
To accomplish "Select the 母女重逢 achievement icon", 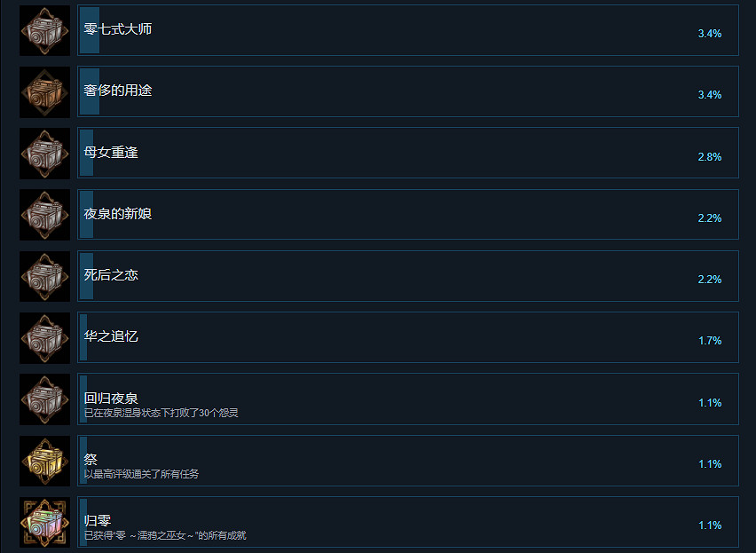I will 45,154.
